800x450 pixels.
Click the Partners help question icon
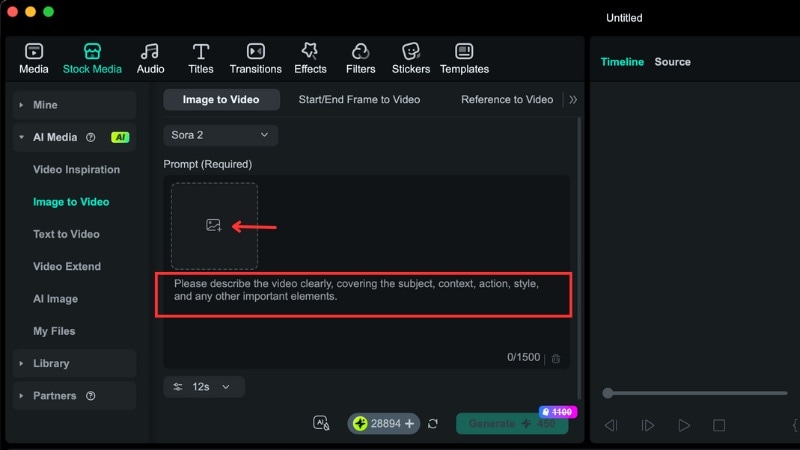pos(90,396)
